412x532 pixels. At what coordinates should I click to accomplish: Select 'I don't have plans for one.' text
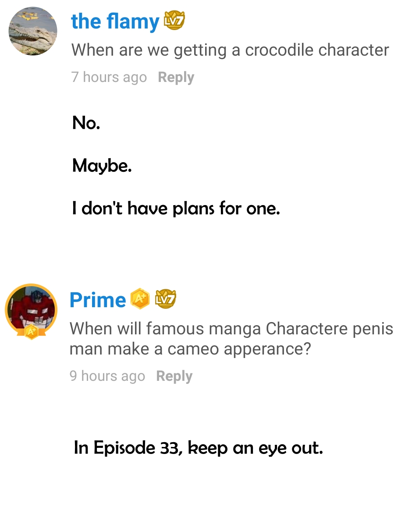tap(176, 209)
